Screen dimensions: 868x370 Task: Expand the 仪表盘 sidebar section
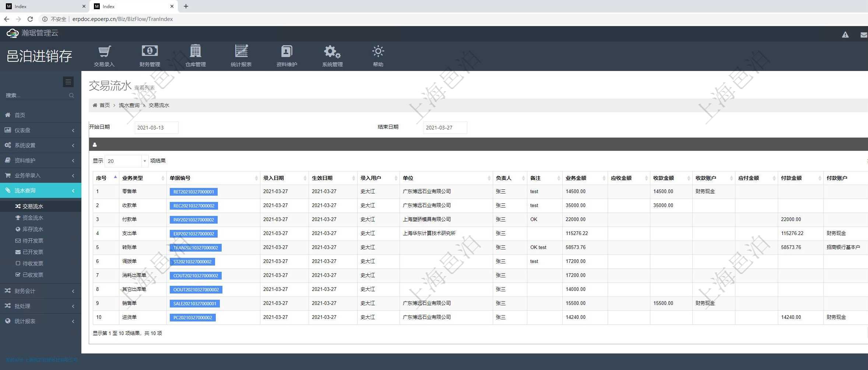click(x=24, y=130)
